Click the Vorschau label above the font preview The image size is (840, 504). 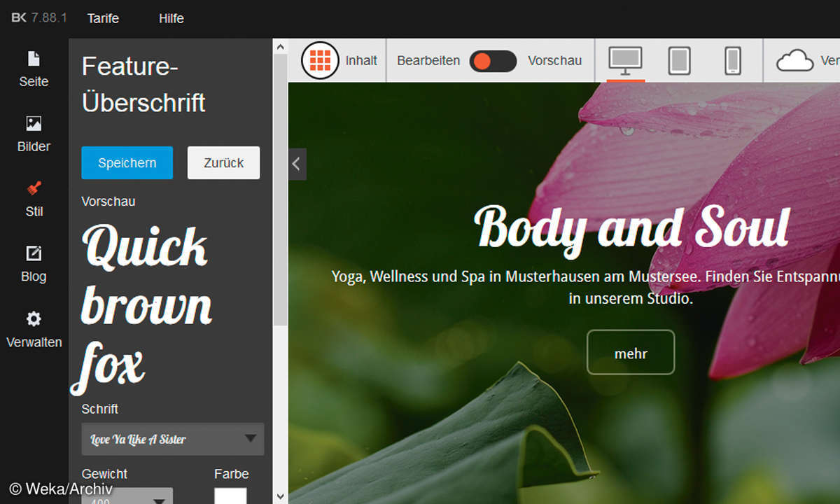pos(108,201)
